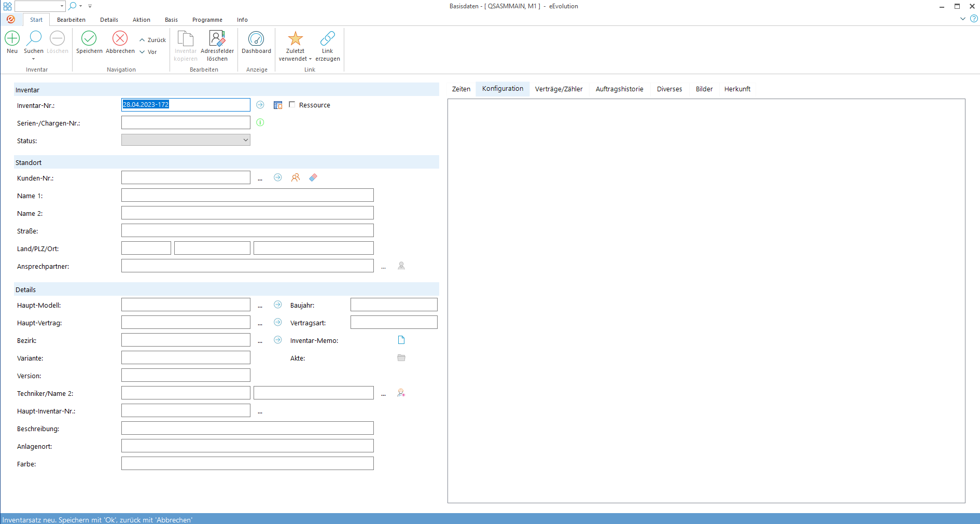980x524 pixels.
Task: Click into the Baujahr field
Action: point(394,305)
